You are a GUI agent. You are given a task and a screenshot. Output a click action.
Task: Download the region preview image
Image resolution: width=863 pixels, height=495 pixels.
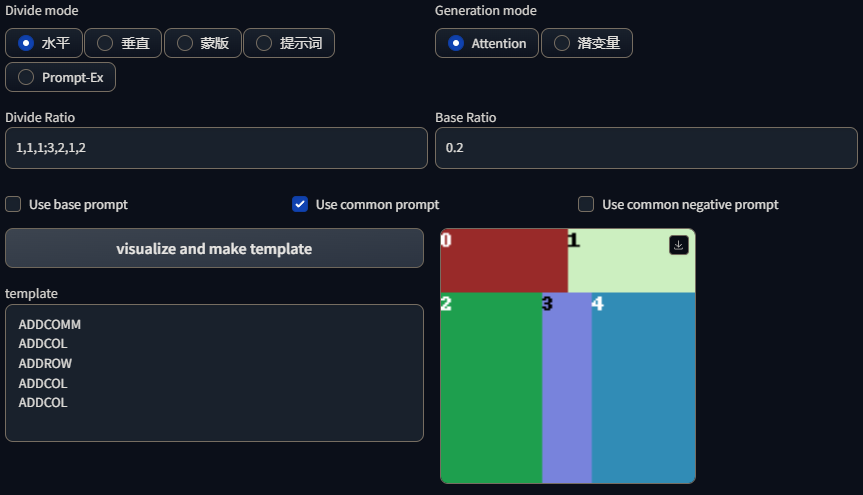[679, 245]
